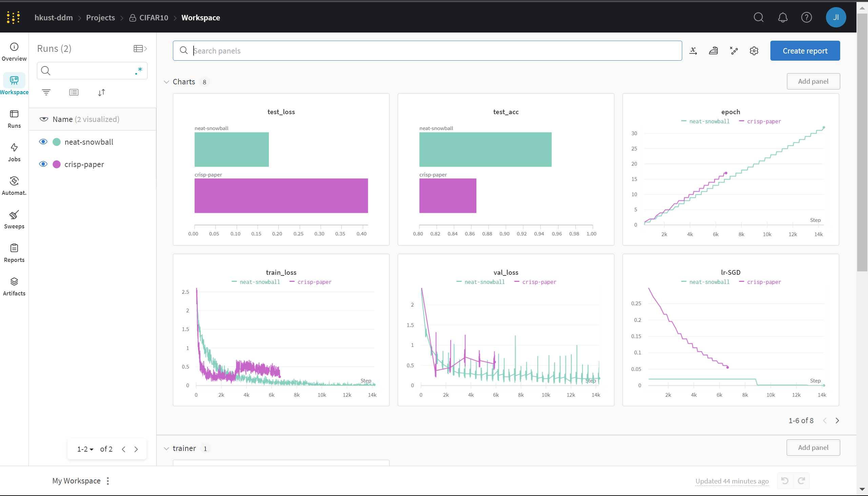
Task: Click Add panel in trainer section
Action: point(813,448)
